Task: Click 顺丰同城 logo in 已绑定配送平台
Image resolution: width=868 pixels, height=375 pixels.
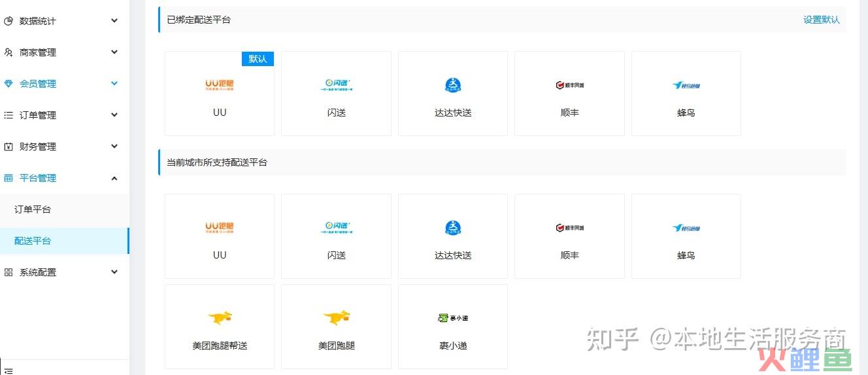Action: tap(570, 85)
